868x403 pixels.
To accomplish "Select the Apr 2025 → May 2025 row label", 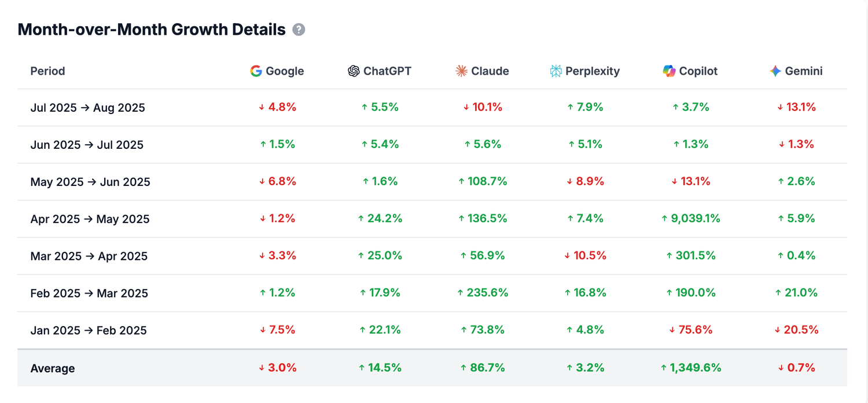I will (90, 219).
